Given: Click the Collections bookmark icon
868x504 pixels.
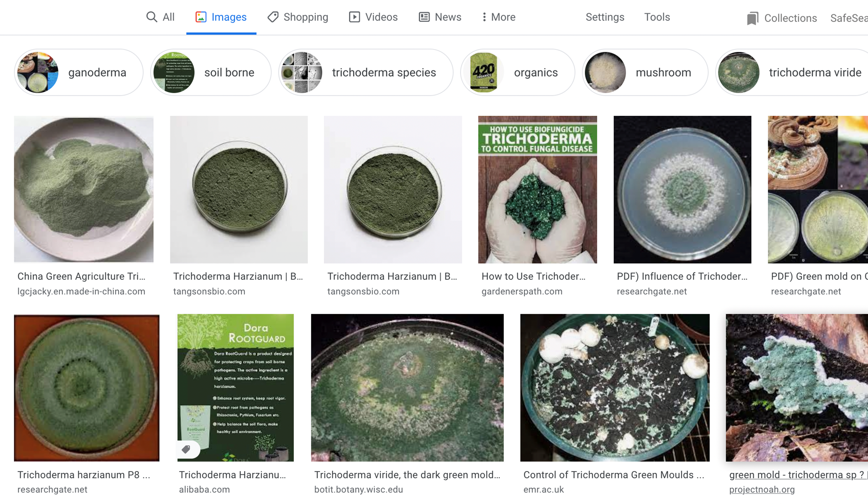Looking at the screenshot, I should tap(753, 19).
